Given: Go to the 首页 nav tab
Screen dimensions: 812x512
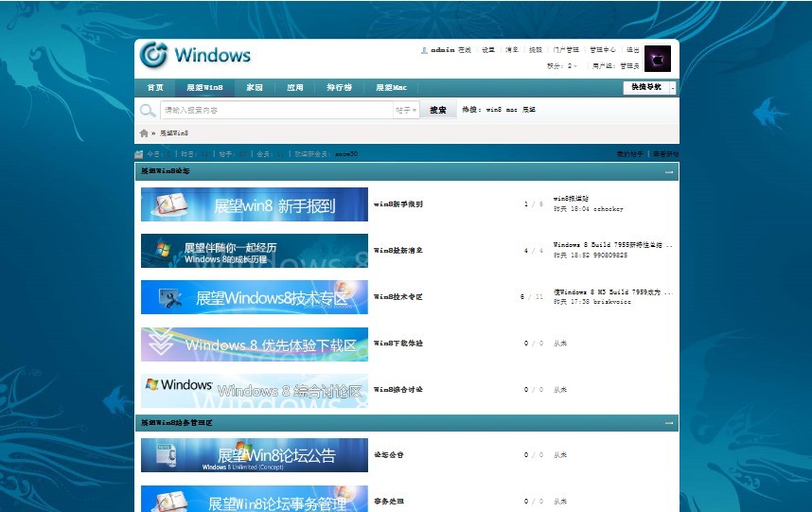Looking at the screenshot, I should pyautogui.click(x=155, y=87).
